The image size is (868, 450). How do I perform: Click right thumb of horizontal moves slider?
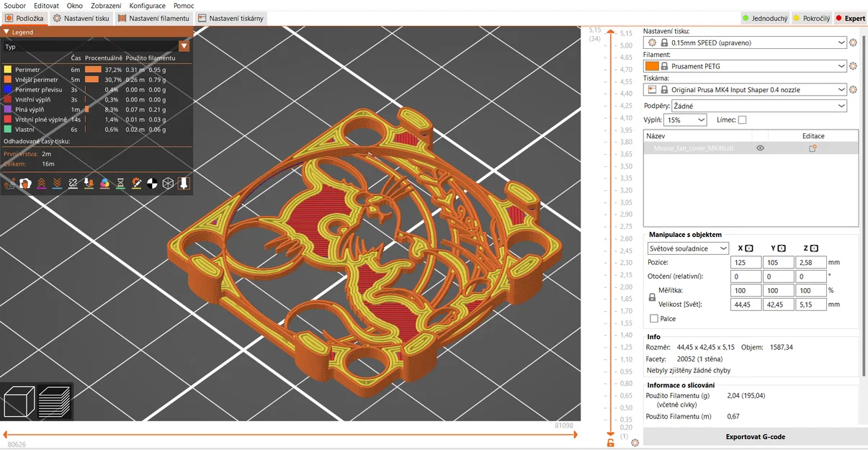click(x=574, y=434)
